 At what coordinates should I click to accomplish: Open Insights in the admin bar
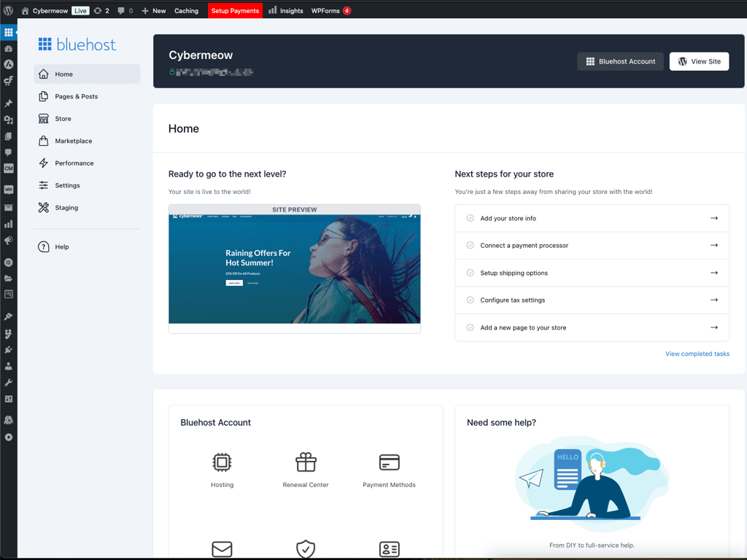pos(286,10)
